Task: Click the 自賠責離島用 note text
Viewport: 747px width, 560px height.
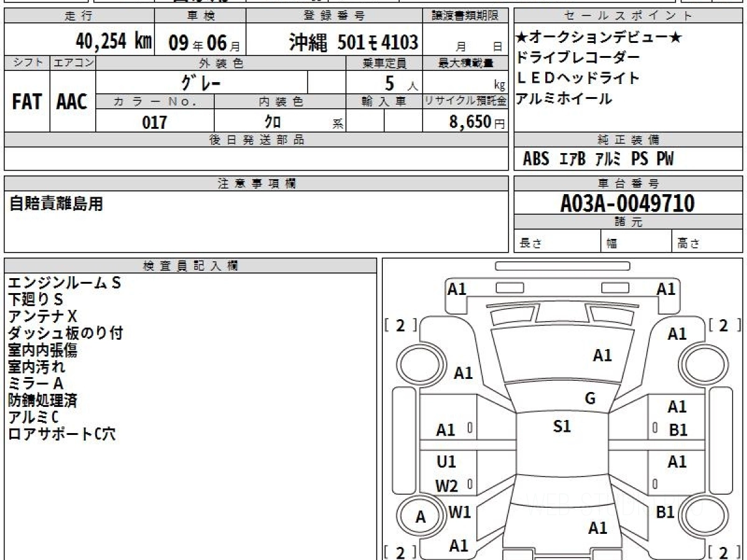Action: pos(56,203)
